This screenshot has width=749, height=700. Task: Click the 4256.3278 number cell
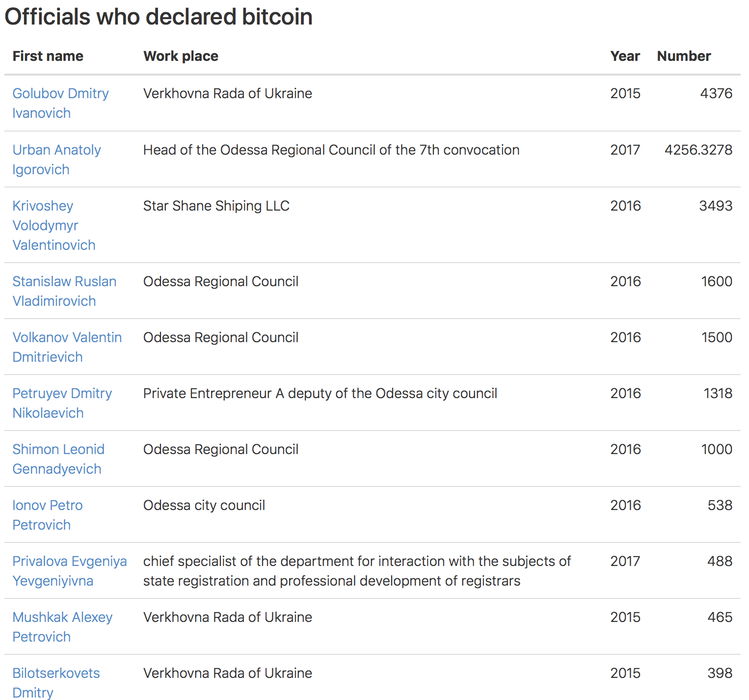698,150
